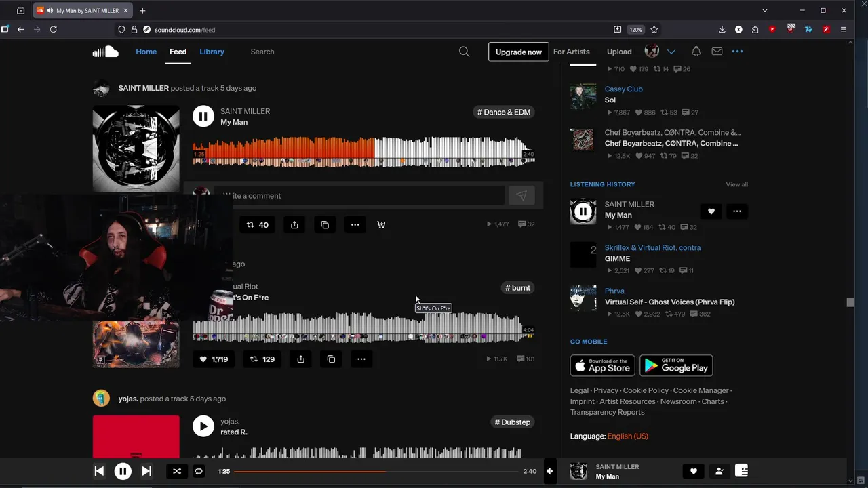The width and height of the screenshot is (868, 488).
Task: Copy link of Sh*t's On F*re track
Action: coord(331,359)
